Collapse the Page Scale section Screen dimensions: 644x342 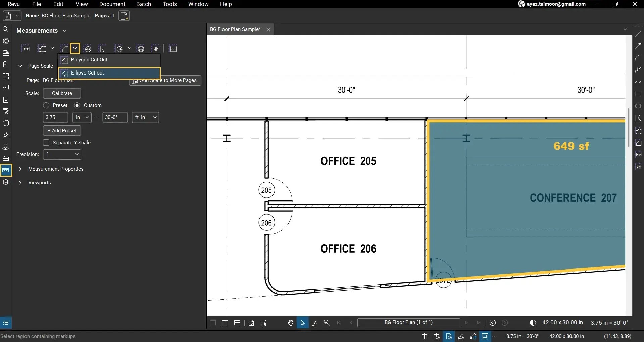tap(20, 66)
